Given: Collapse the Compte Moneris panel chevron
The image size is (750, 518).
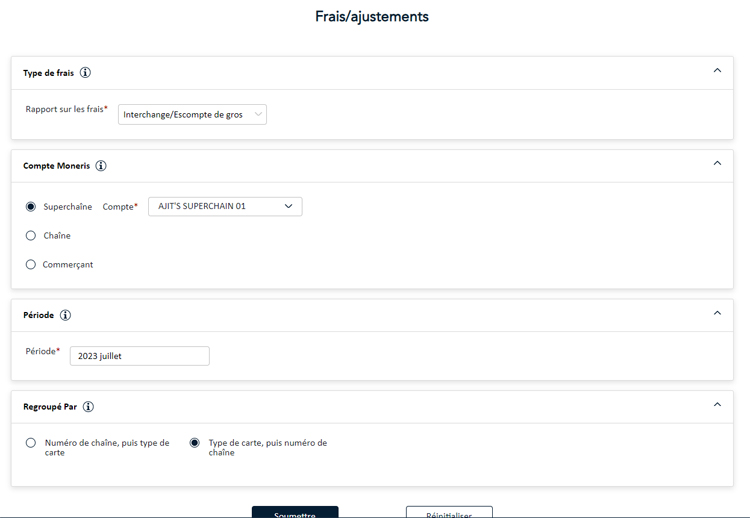Looking at the screenshot, I should 717,164.
